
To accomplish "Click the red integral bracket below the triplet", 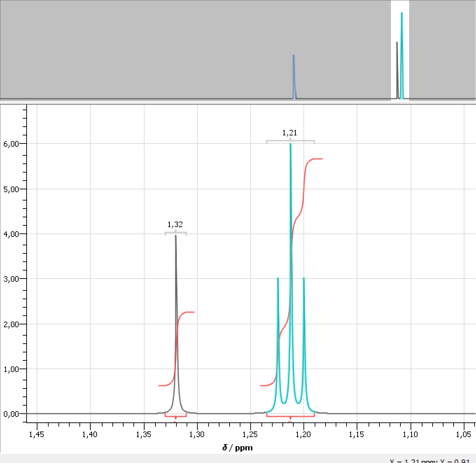I will 290,416.
